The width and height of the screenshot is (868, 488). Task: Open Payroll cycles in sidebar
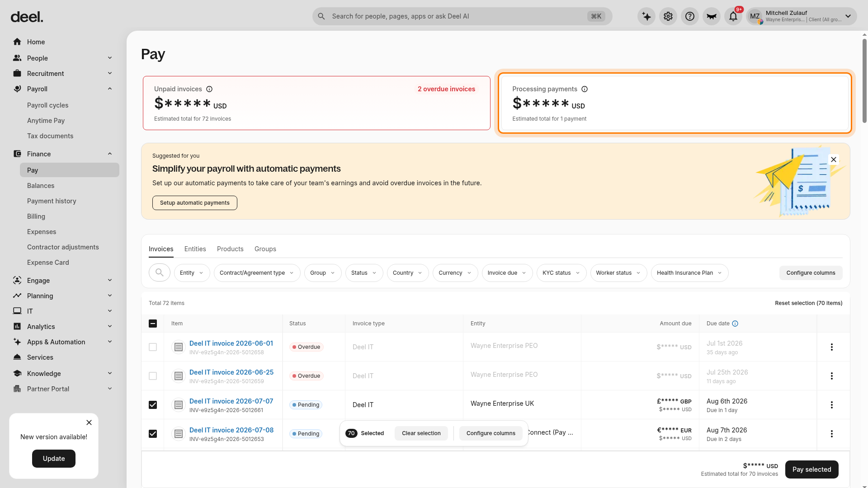[47, 105]
